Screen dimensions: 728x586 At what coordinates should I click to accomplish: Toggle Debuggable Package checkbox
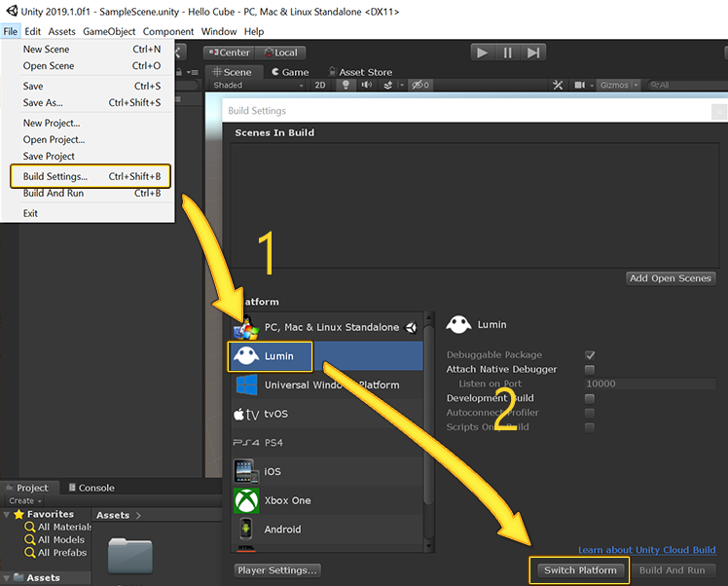coord(590,355)
